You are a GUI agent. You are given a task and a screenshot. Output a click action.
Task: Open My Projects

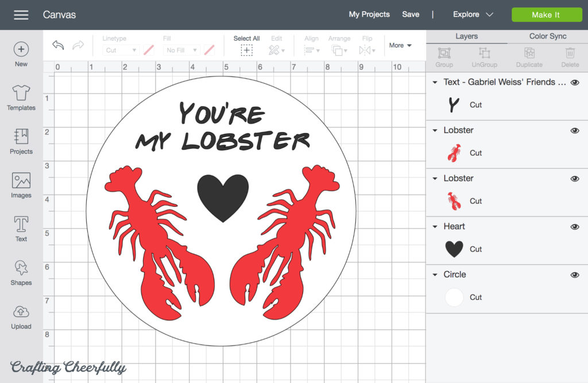(x=369, y=14)
